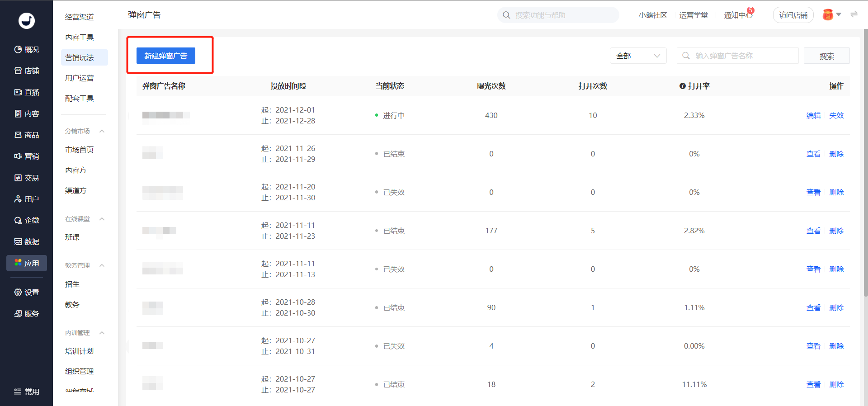
Task: Click the 访问店铺 button
Action: coord(793,15)
